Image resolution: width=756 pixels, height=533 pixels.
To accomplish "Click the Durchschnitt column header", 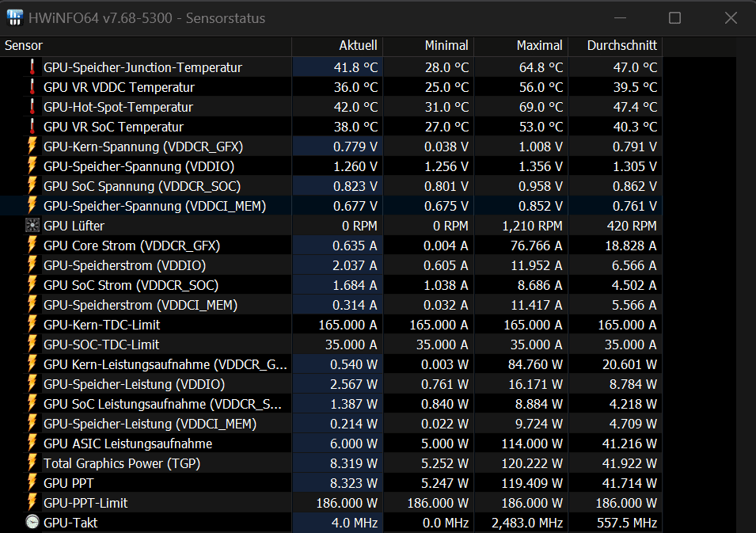I will (x=615, y=46).
